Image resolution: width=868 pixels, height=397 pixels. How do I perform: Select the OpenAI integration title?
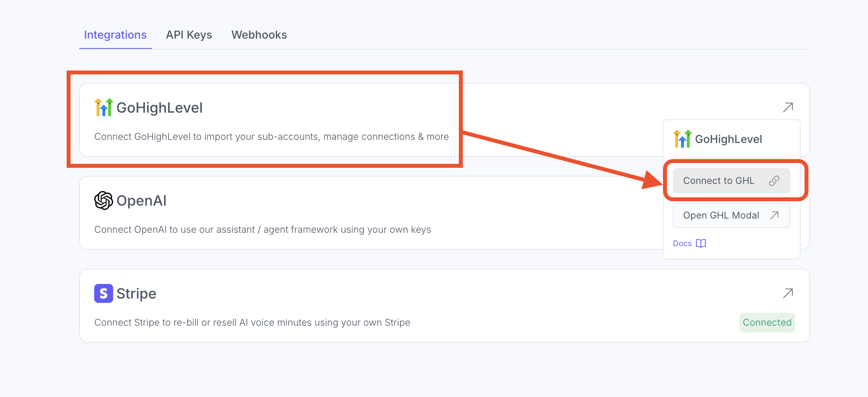142,200
